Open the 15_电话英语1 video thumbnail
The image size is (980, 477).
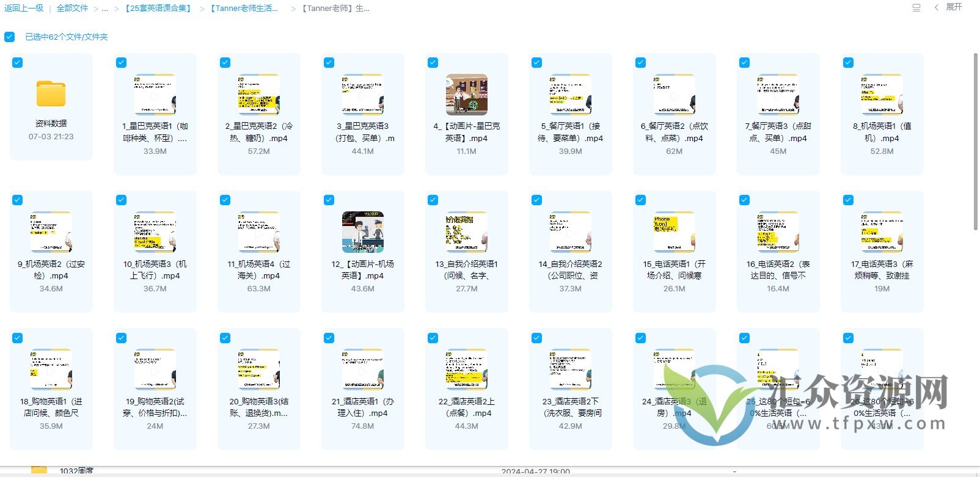(x=674, y=232)
